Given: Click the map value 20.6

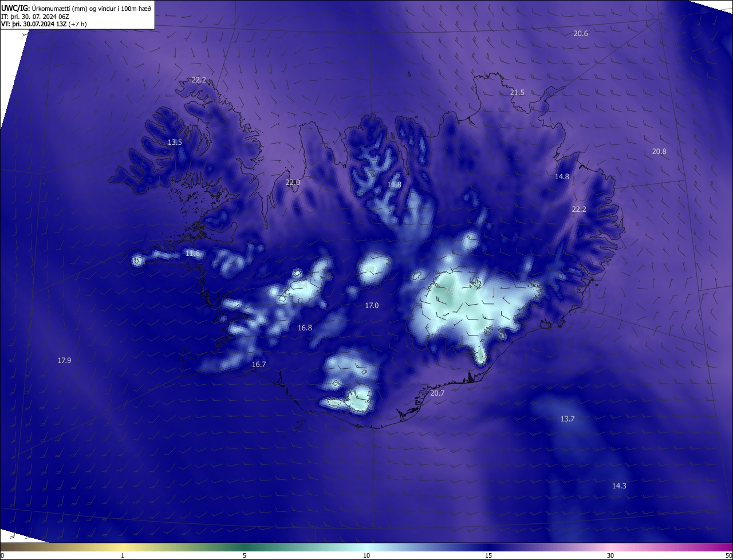Looking at the screenshot, I should click(x=581, y=34).
